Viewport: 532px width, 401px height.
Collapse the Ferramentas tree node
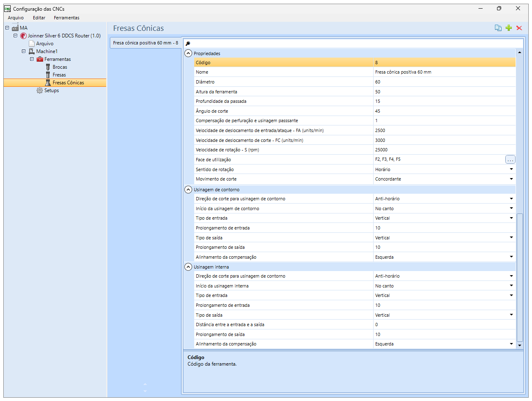click(32, 59)
